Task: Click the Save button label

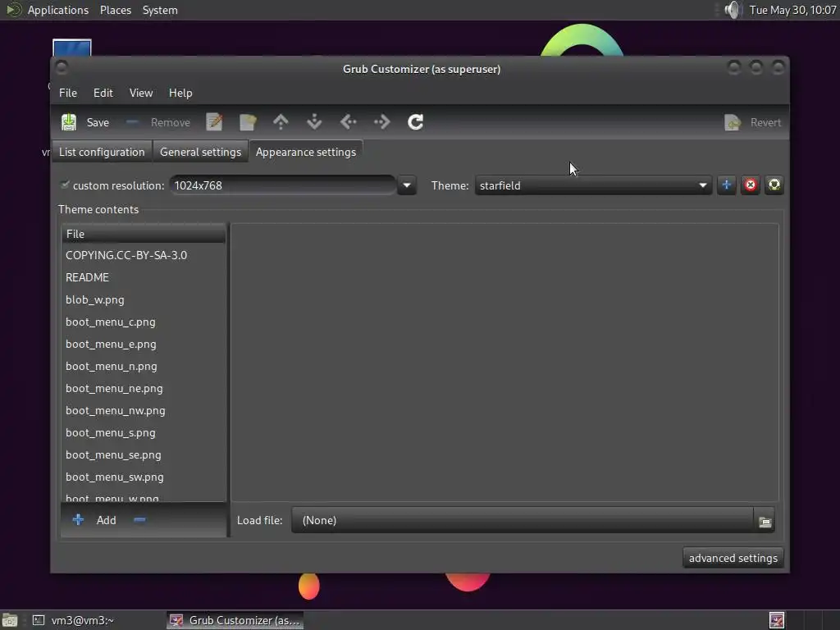Action: coord(98,123)
